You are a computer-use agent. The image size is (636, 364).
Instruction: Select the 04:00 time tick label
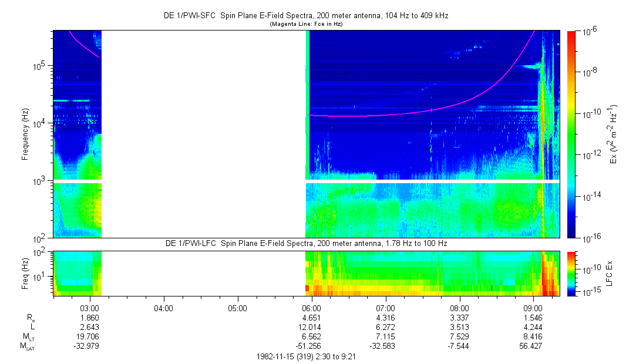163,308
